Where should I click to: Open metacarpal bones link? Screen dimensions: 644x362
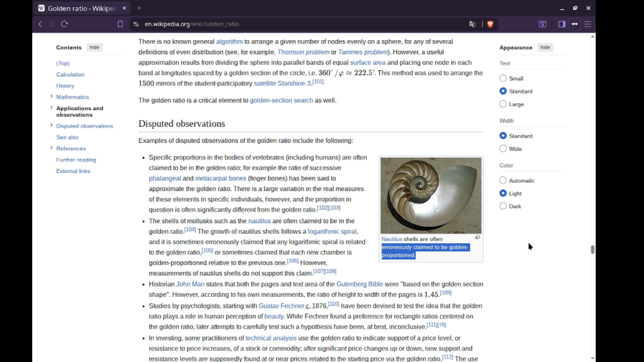coord(221,178)
